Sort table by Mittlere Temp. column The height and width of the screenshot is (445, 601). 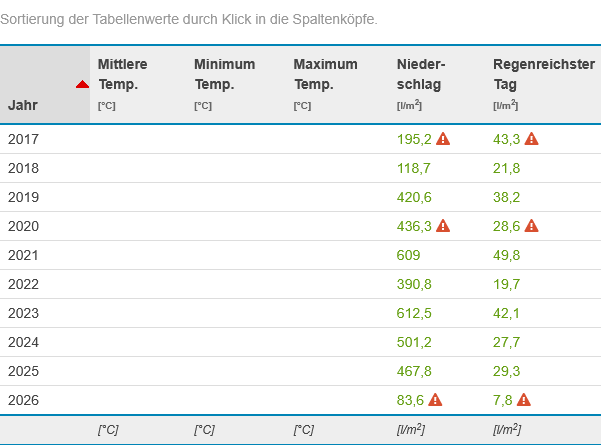123,74
